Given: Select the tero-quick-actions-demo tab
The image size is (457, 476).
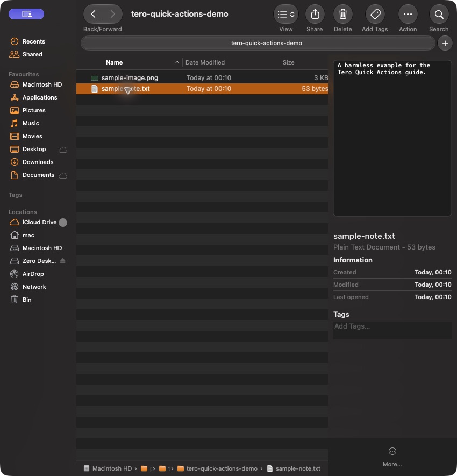Looking at the screenshot, I should pyautogui.click(x=258, y=43).
